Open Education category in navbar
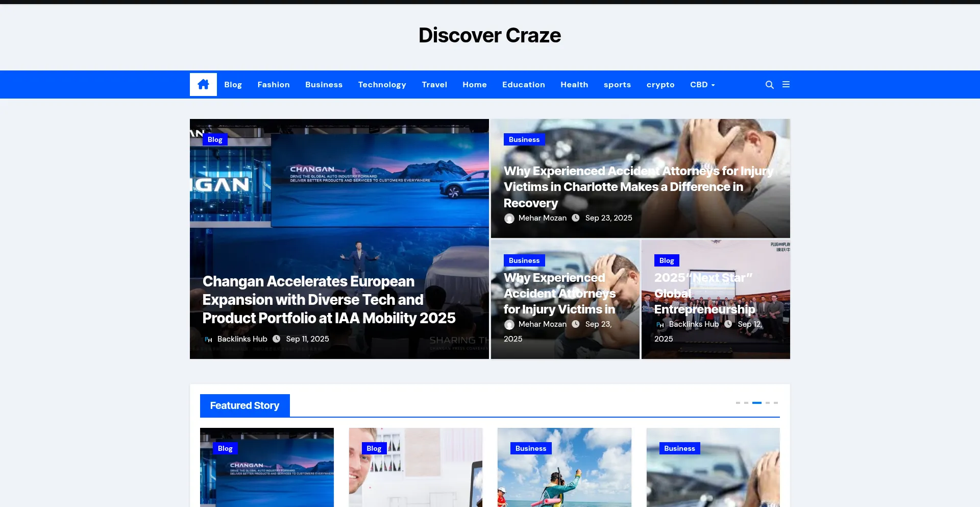980x507 pixels. click(x=524, y=85)
